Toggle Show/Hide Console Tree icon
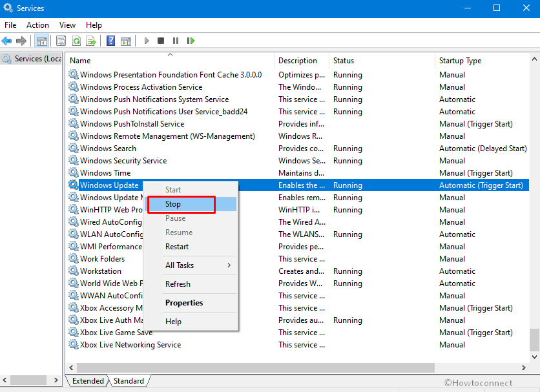The height and width of the screenshot is (392, 540). tap(42, 41)
